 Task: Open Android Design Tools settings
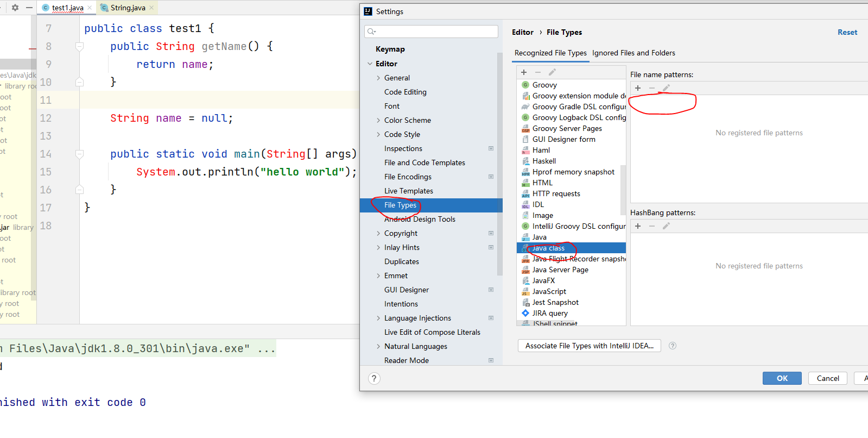(420, 219)
